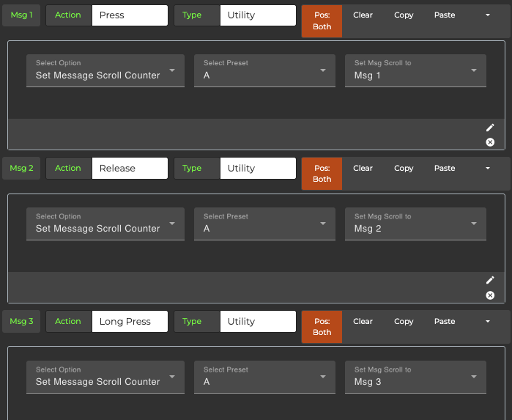Toggle the Pos: Both button for Msg 2
This screenshot has height=420, width=512.
(322, 174)
